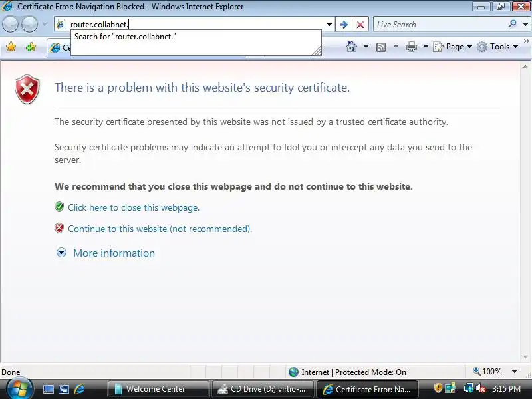Click the Back navigation button
The image size is (532, 399).
pos(10,25)
